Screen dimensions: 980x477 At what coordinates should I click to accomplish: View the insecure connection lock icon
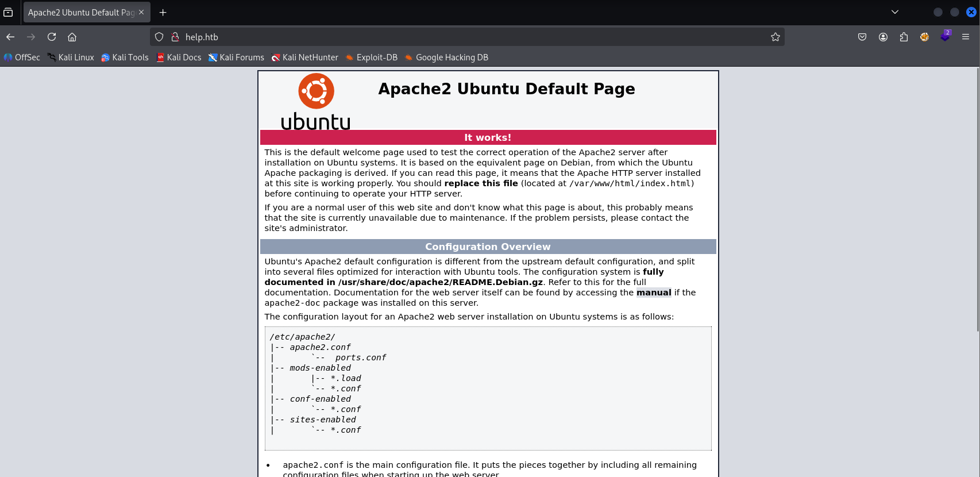click(x=175, y=37)
